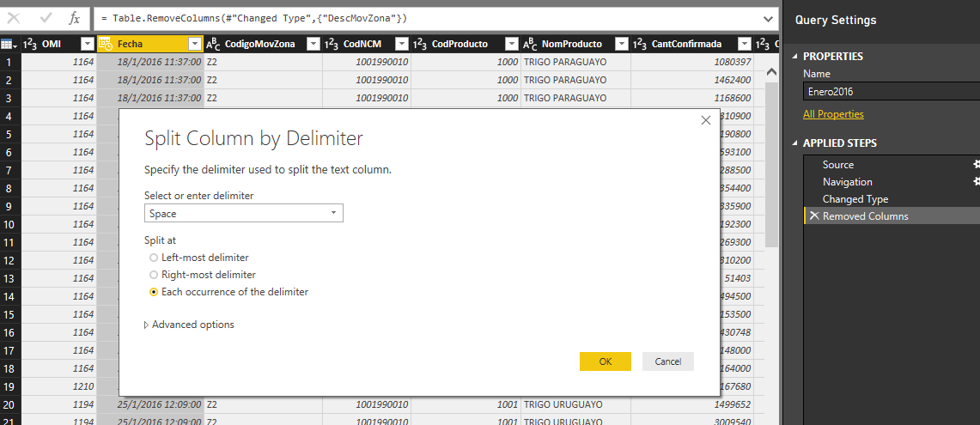Select row number 10 in the grid

click(9, 224)
